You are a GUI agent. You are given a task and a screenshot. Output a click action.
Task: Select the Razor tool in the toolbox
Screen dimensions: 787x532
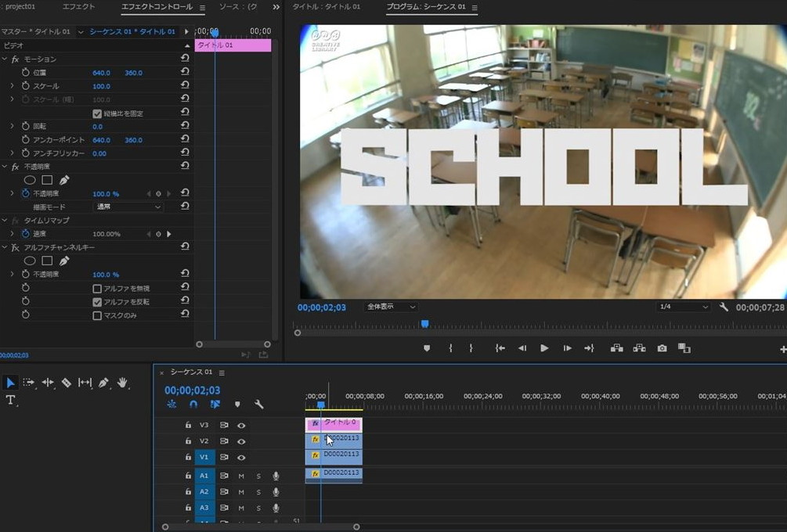click(x=67, y=383)
